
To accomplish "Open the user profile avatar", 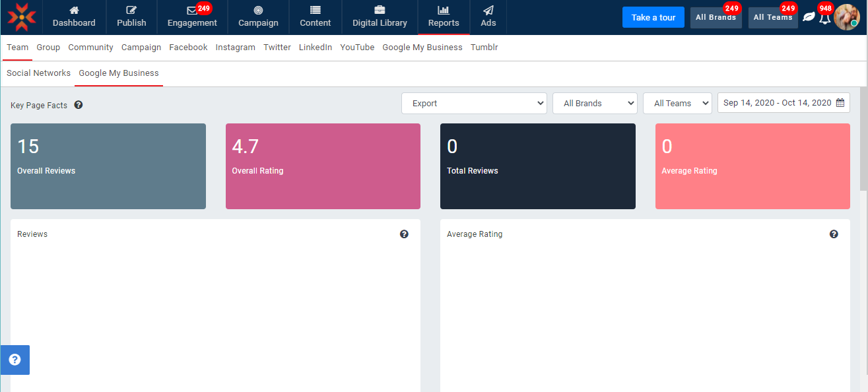I will 846,17.
